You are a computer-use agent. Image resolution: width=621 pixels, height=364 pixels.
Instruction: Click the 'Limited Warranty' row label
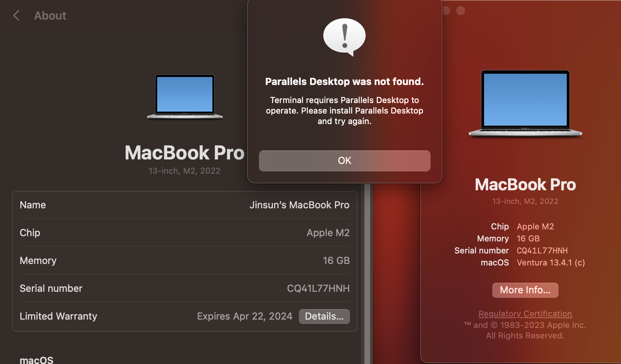58,316
